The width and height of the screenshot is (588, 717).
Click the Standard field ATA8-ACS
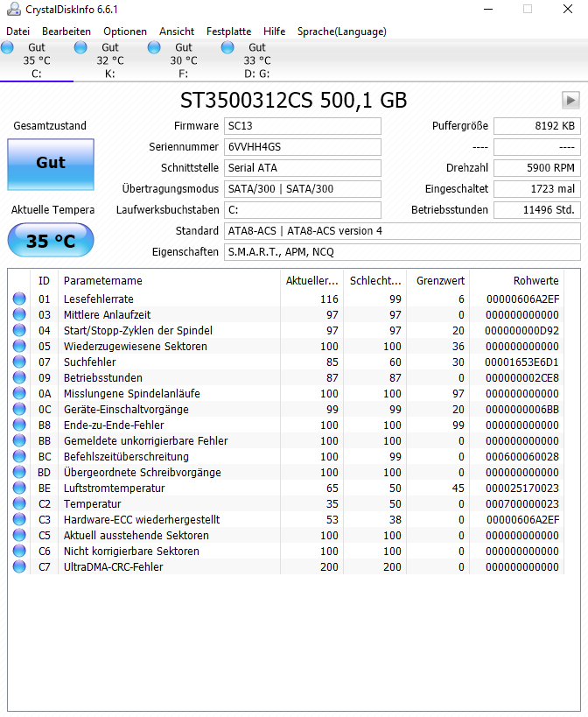[x=402, y=231]
